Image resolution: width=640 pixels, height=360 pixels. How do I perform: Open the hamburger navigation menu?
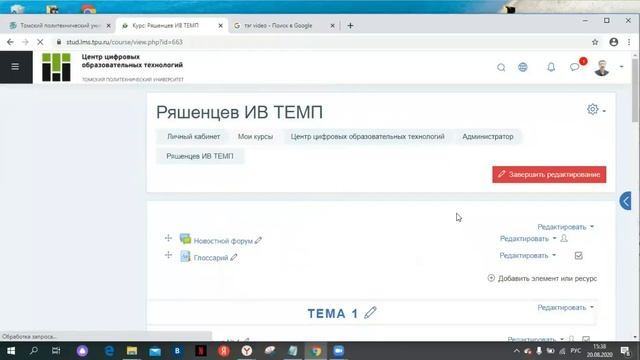15,67
